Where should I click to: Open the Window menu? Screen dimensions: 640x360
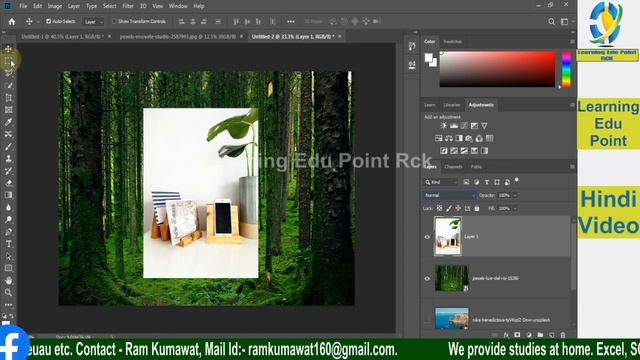point(178,6)
